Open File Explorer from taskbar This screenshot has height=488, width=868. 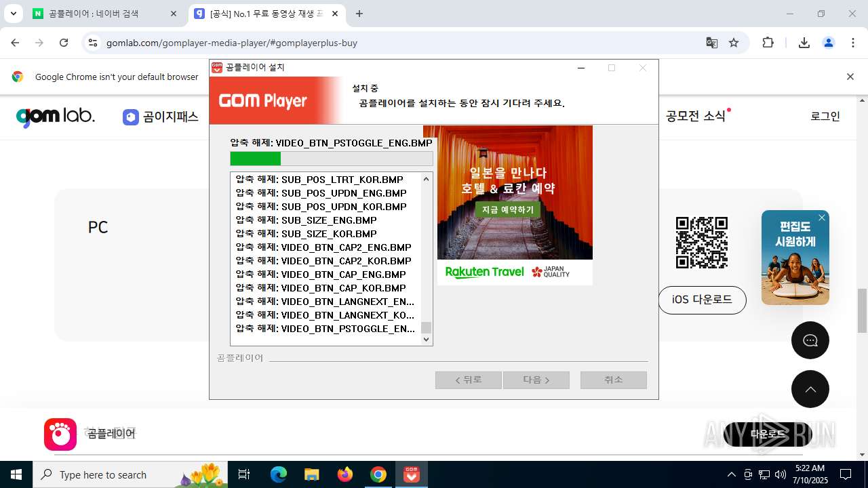coord(312,474)
